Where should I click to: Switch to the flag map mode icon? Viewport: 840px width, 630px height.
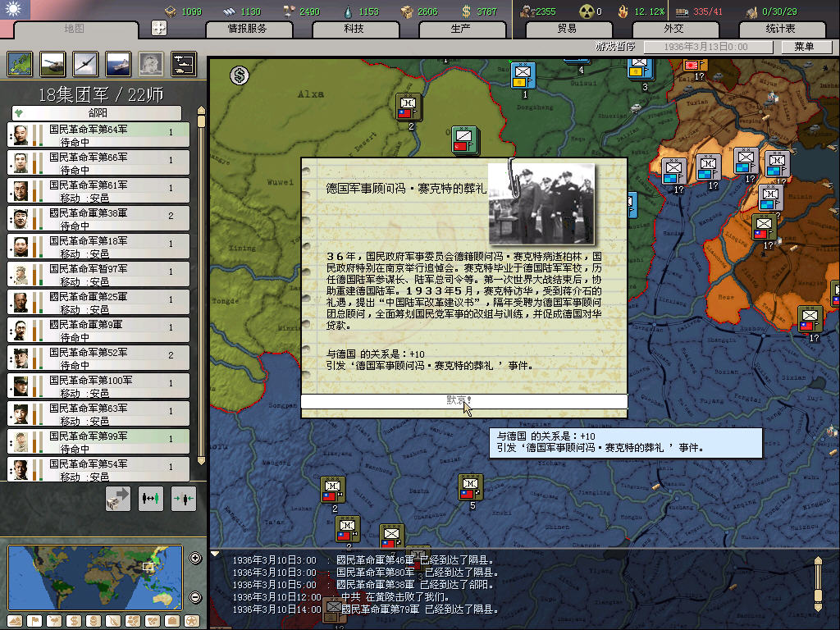pos(34,622)
